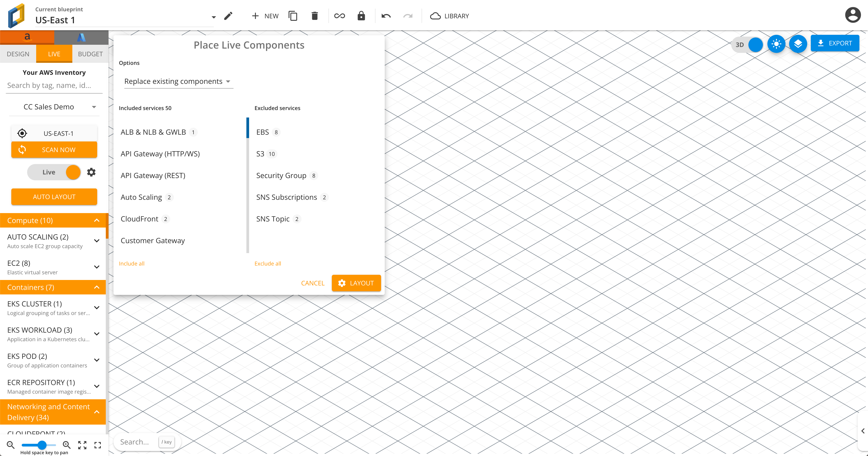Duplicate the blueprint using the copy icon
The width and height of the screenshot is (868, 456).
tap(292, 16)
